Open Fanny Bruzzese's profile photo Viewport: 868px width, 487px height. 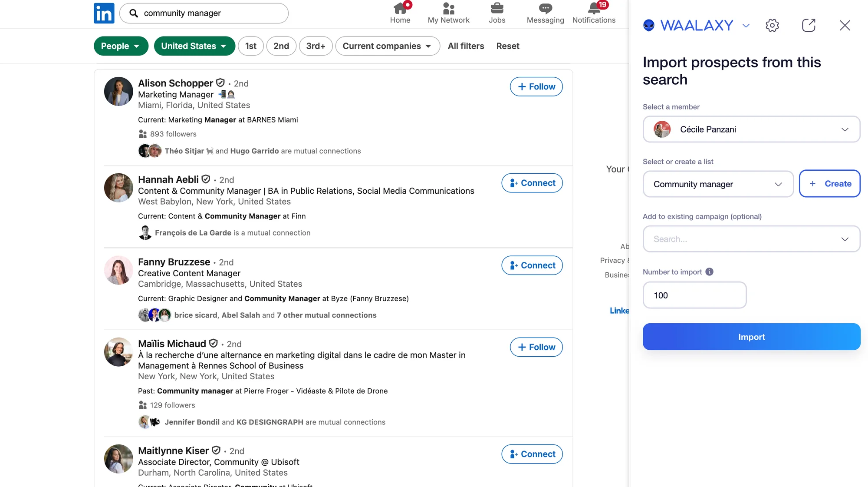point(118,270)
